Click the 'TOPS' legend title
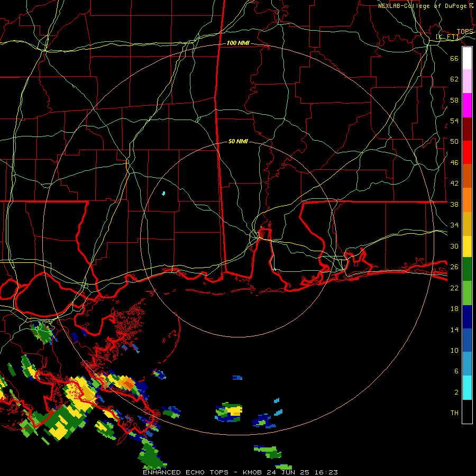The width and height of the screenshot is (476, 476). point(465,32)
